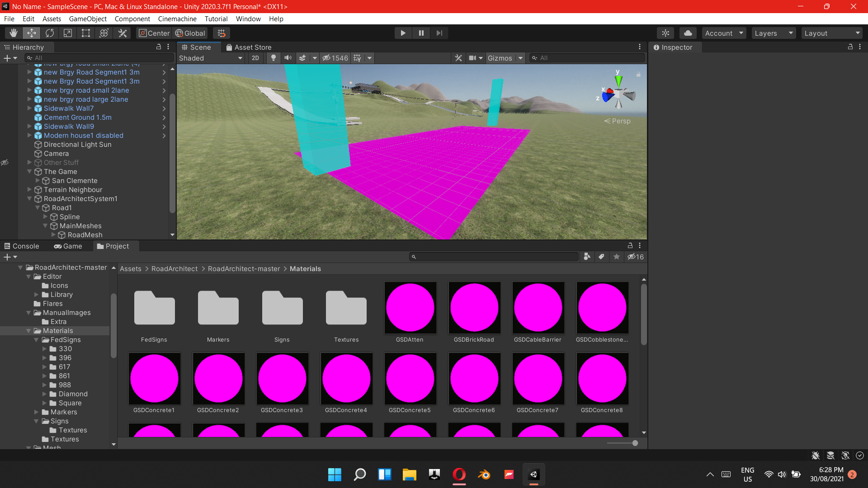Open the lighting services icon
868x488 pixels.
pos(665,33)
